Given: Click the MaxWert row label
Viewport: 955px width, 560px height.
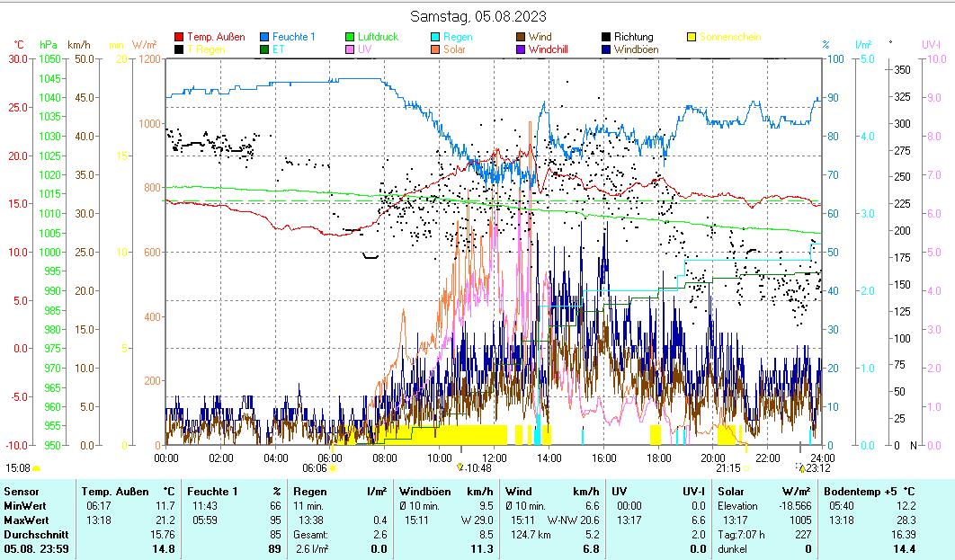Looking at the screenshot, I should point(25,520).
